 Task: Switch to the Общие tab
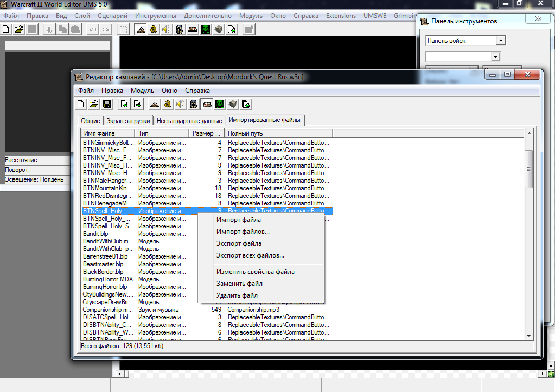click(91, 121)
